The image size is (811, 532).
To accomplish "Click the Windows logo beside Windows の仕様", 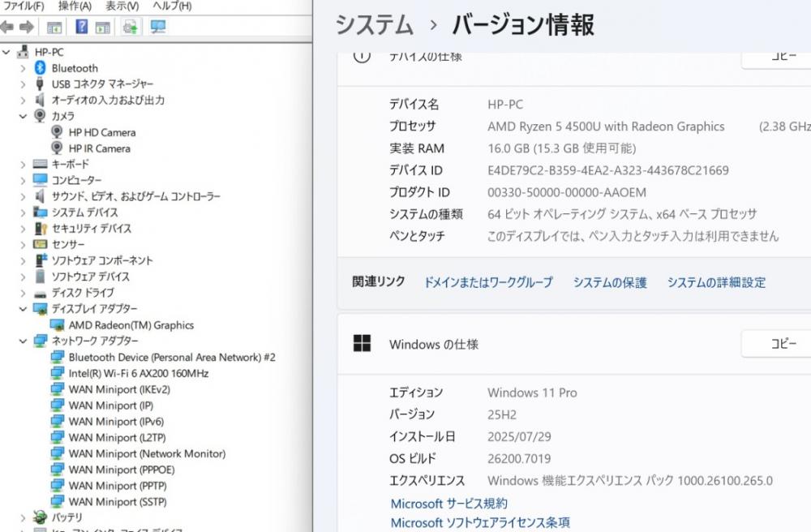I will (x=362, y=343).
